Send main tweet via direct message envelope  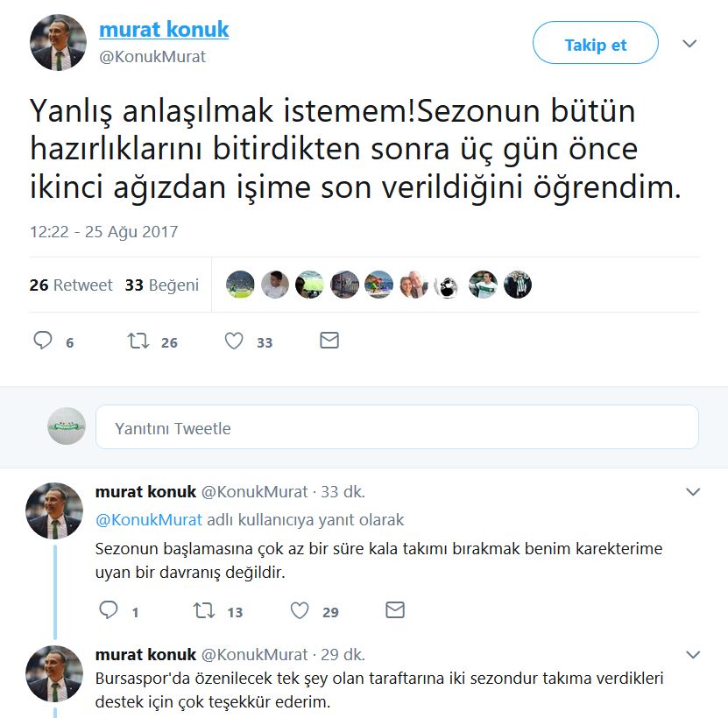pyautogui.click(x=329, y=341)
